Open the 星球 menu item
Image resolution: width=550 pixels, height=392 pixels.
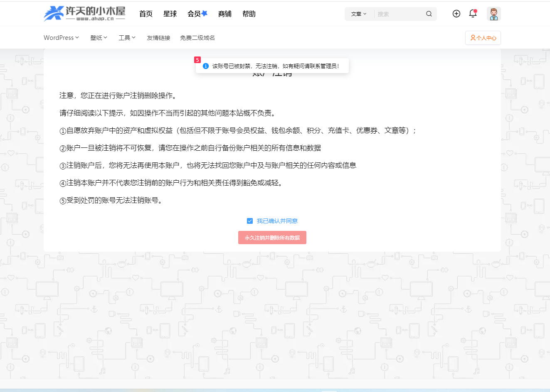tap(170, 14)
